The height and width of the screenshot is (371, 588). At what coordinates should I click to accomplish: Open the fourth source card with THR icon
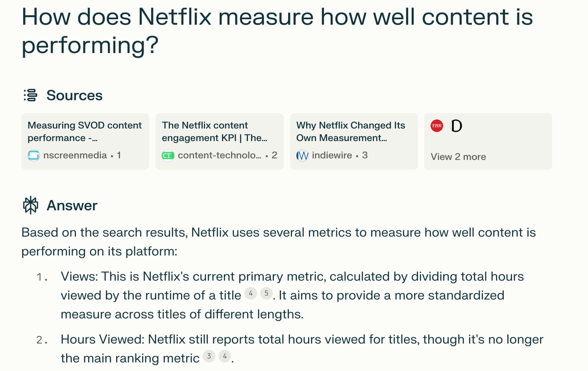[488, 141]
